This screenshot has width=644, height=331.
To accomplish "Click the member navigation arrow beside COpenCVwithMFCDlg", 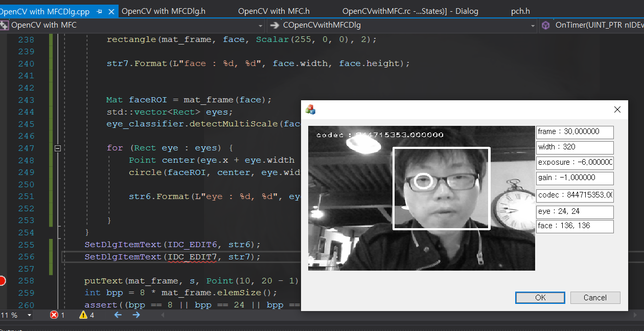I will 275,25.
